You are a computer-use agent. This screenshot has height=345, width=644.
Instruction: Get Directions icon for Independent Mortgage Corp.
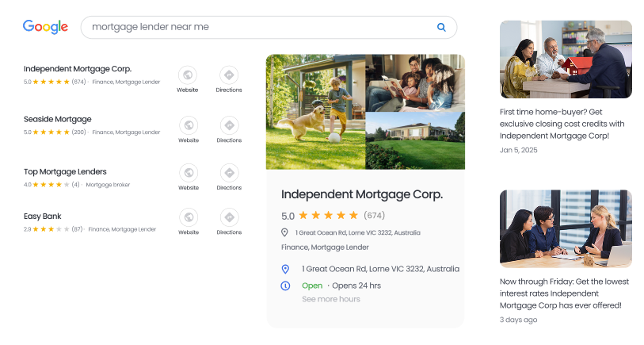pos(229,75)
